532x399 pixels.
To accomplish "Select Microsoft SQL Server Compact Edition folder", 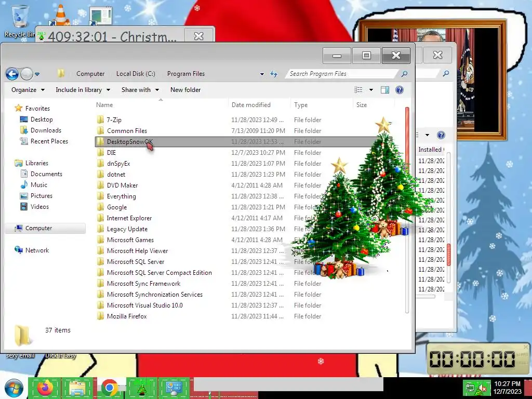I will [159, 272].
